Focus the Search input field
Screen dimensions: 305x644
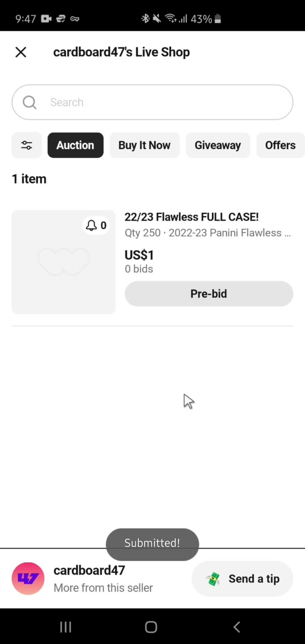click(152, 102)
